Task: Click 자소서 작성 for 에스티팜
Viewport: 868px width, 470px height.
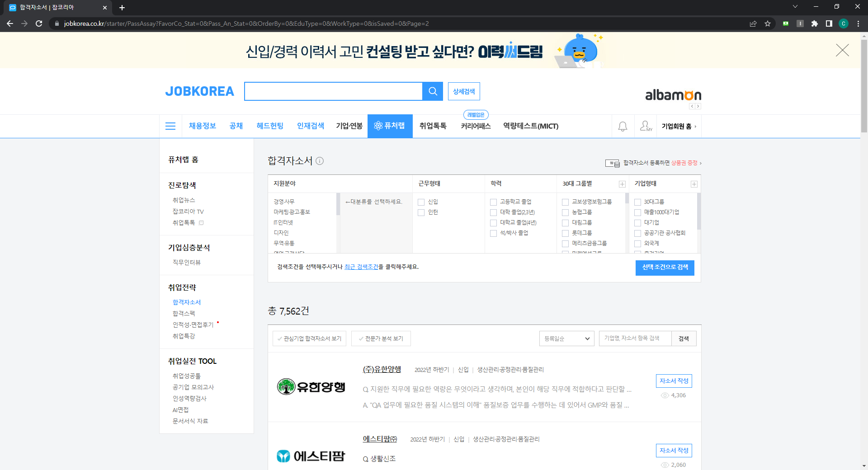Action: click(x=674, y=451)
